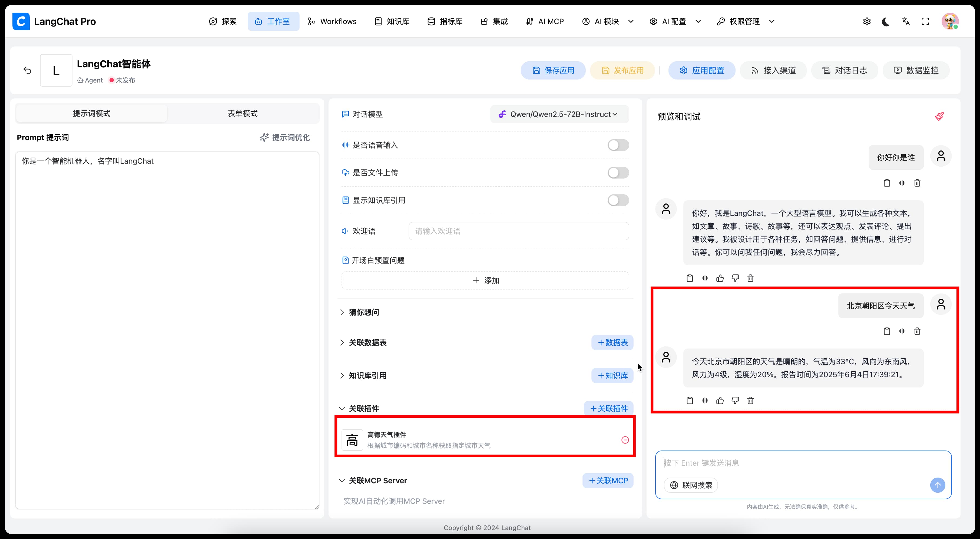
Task: Switch to dark mode moon icon
Action: [x=886, y=22]
